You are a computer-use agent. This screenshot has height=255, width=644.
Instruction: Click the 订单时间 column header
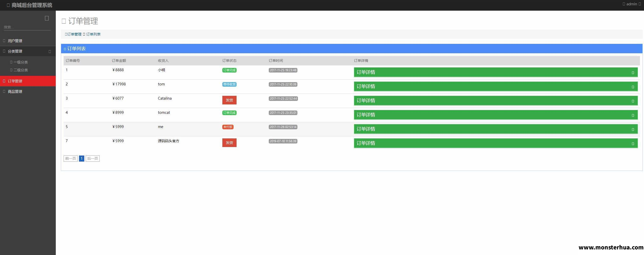[276, 61]
